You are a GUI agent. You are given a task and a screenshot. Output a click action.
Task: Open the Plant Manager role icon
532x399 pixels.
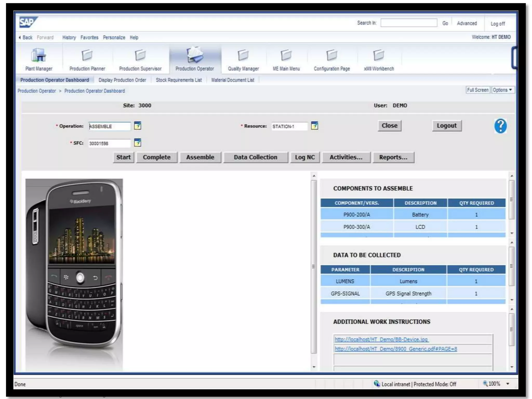[38, 55]
